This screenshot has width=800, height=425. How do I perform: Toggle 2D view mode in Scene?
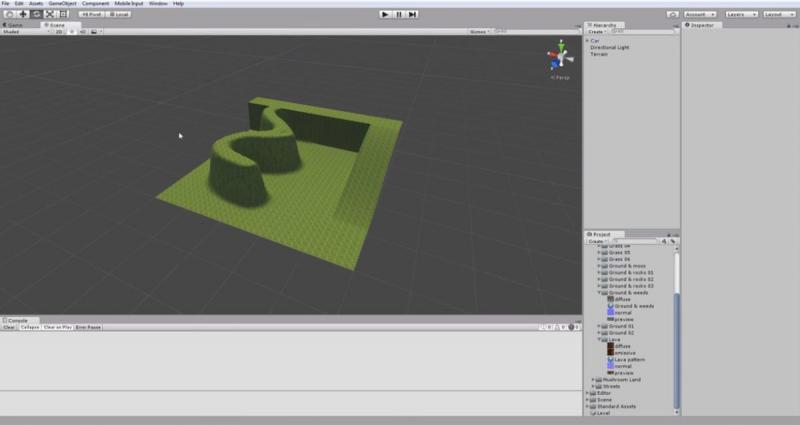click(59, 32)
